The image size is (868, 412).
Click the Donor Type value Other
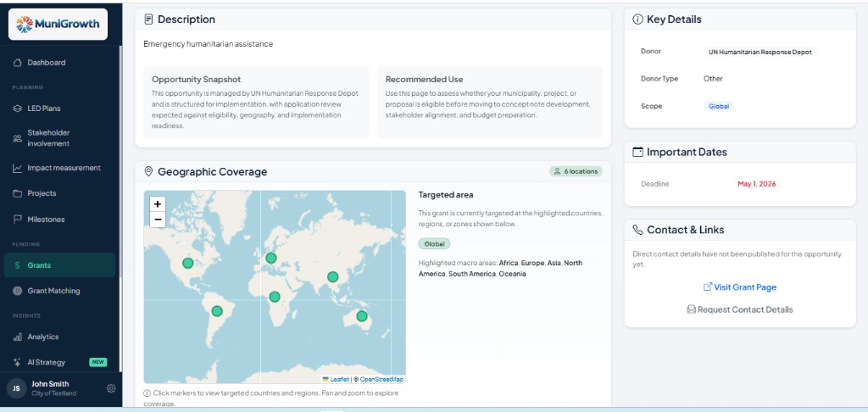pyautogui.click(x=713, y=79)
